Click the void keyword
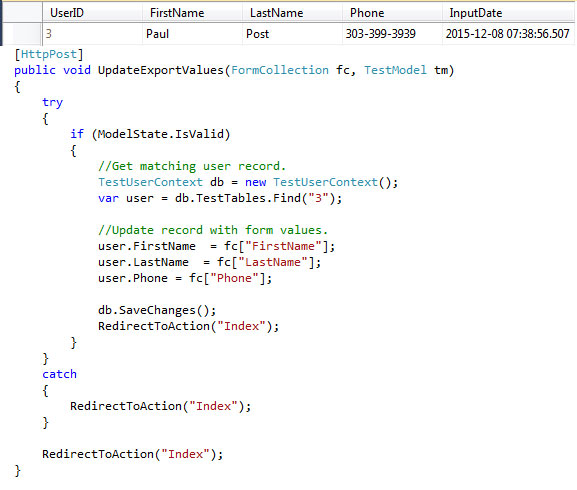This screenshot has height=490, width=577. pos(77,70)
